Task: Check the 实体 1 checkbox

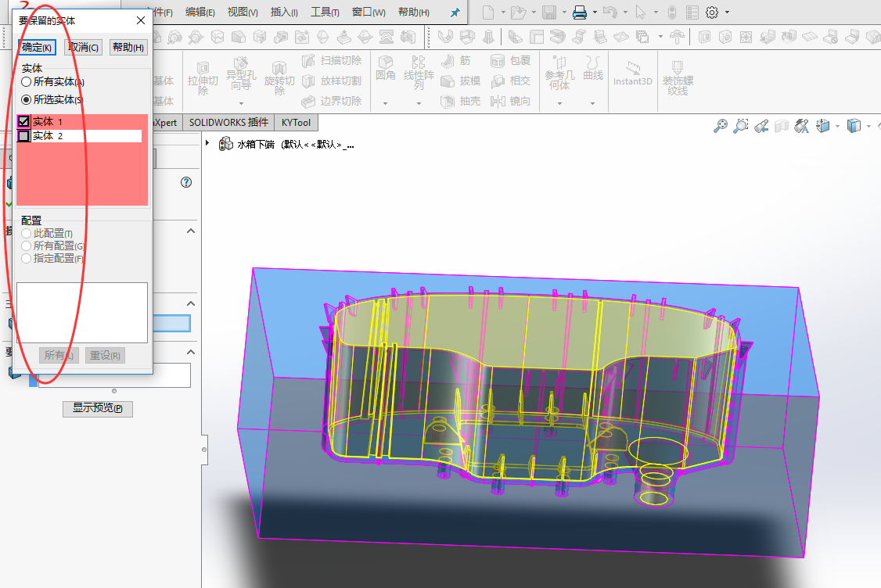Action: 23,121
